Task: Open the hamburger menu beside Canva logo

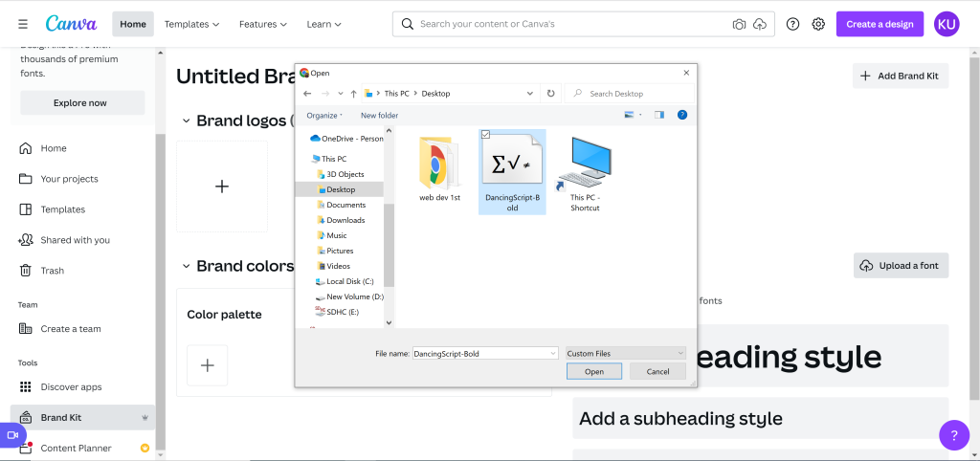Action: [x=23, y=24]
